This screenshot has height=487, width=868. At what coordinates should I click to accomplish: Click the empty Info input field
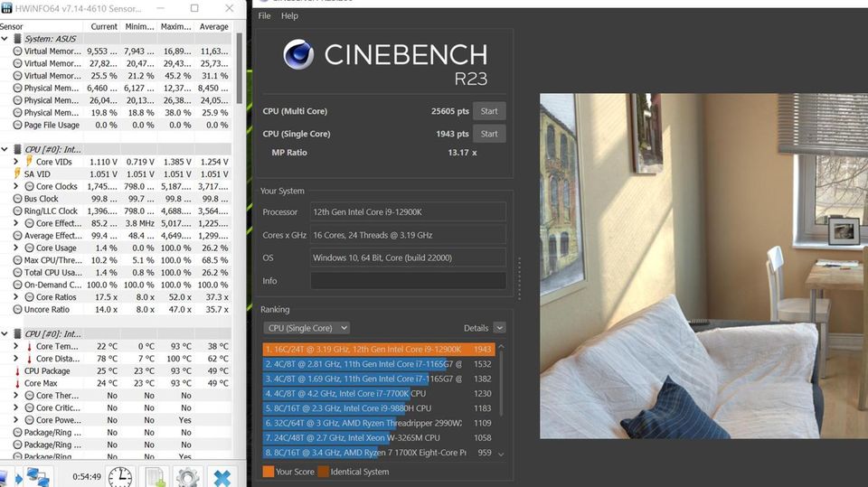(x=408, y=281)
